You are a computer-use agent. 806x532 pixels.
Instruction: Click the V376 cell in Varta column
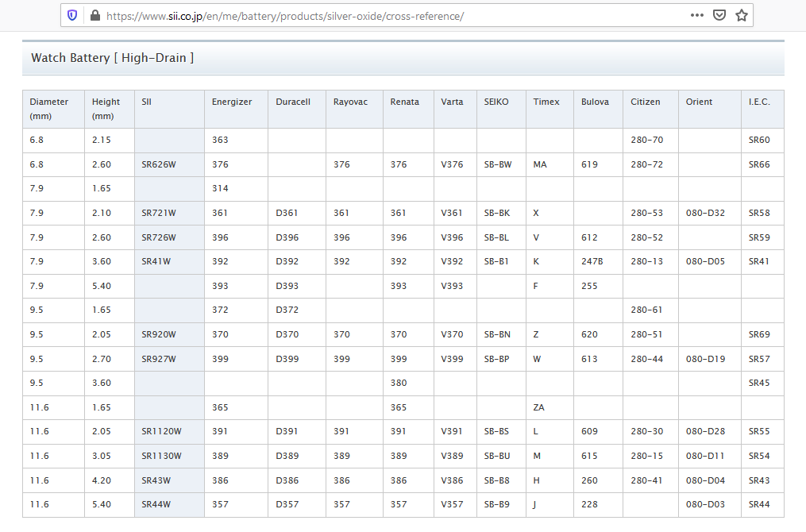(x=453, y=164)
